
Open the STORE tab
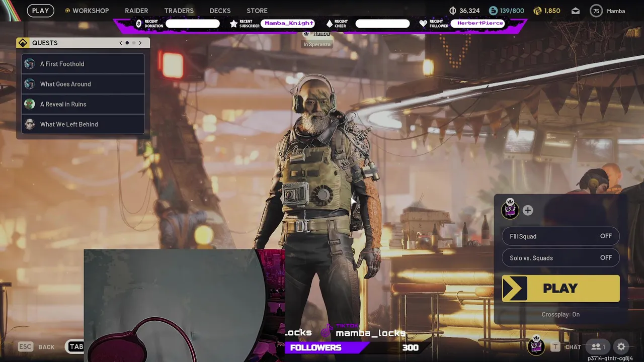(257, 11)
